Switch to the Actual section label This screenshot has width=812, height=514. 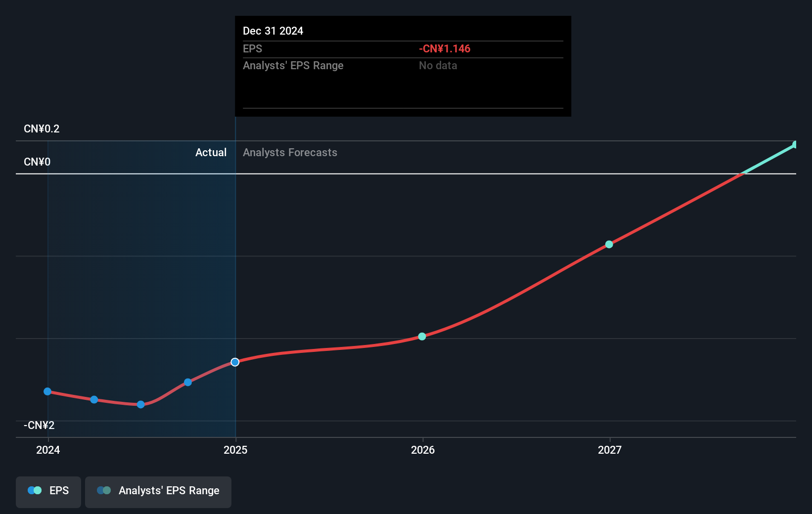(211, 152)
